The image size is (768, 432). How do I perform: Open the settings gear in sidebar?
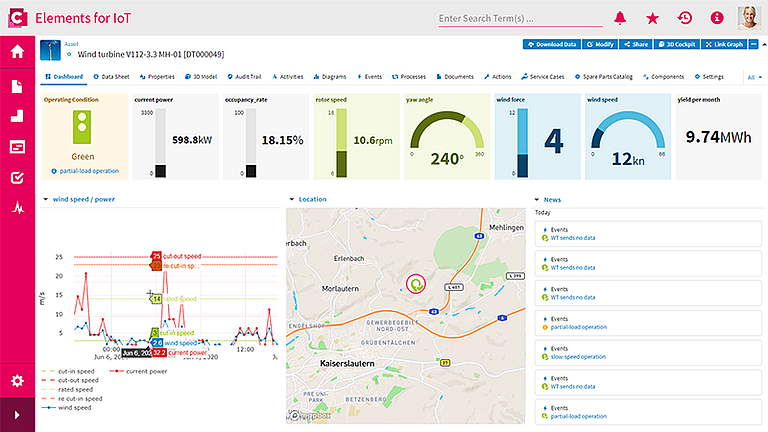point(17,381)
